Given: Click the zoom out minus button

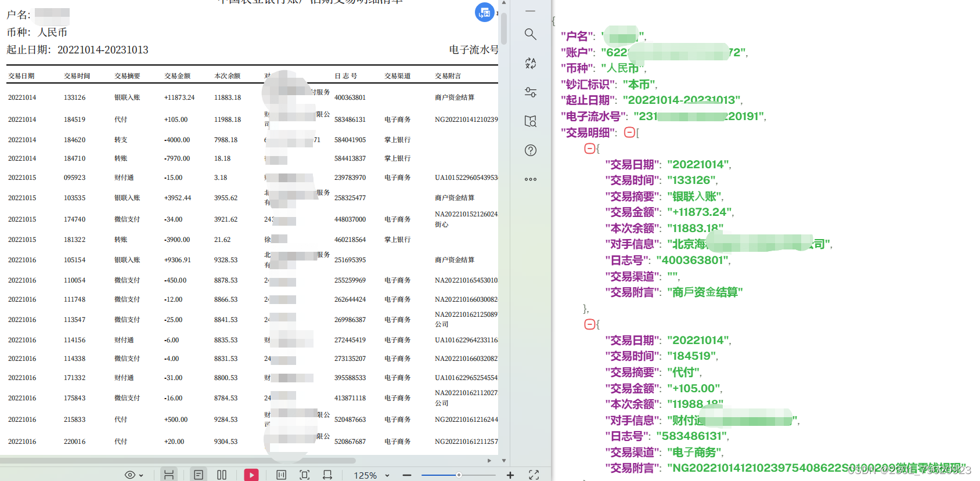Looking at the screenshot, I should (407, 475).
